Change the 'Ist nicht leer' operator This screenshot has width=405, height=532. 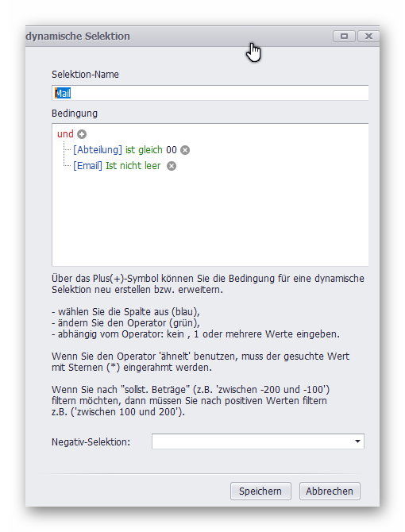(133, 166)
